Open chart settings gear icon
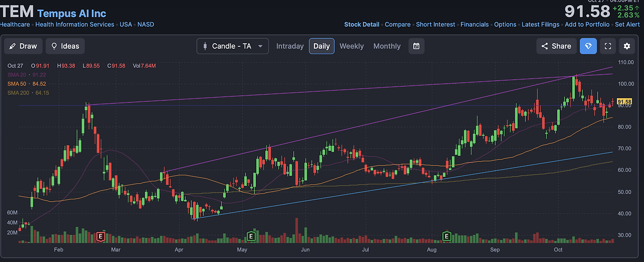This screenshot has height=262, width=644. (x=627, y=46)
